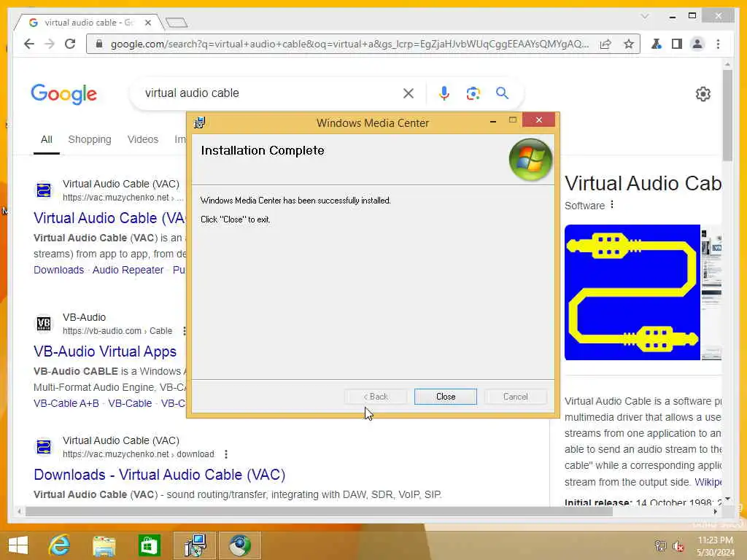
Task: Open Windows Store from taskbar
Action: coord(149,545)
